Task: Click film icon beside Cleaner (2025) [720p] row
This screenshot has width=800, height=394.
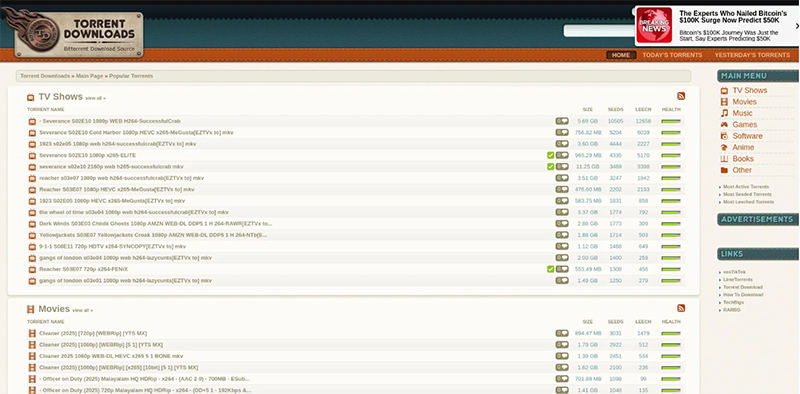Action: (32, 333)
